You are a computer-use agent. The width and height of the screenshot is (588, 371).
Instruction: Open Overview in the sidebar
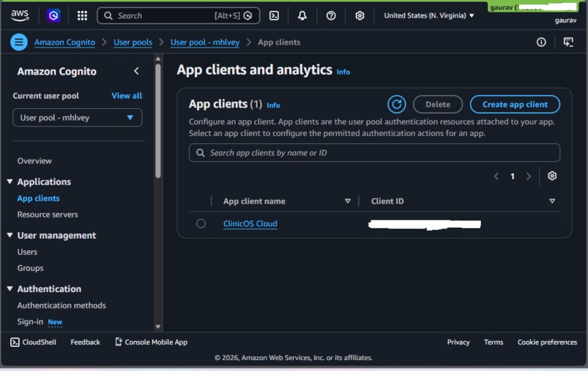[x=34, y=161]
